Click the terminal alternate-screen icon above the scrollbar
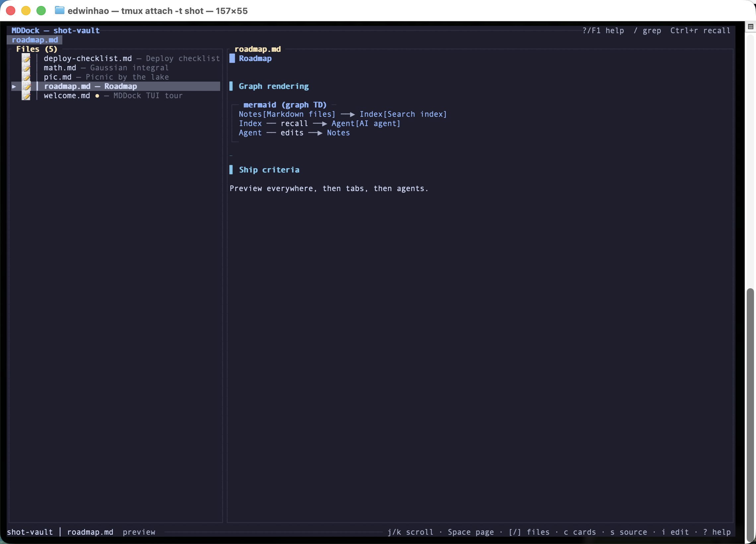The width and height of the screenshot is (756, 544). tap(750, 27)
